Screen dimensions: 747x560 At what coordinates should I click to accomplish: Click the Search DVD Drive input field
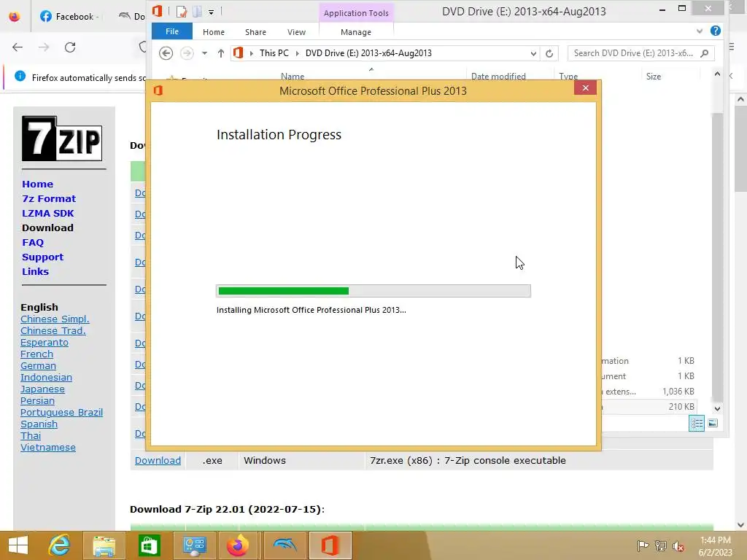pyautogui.click(x=634, y=53)
